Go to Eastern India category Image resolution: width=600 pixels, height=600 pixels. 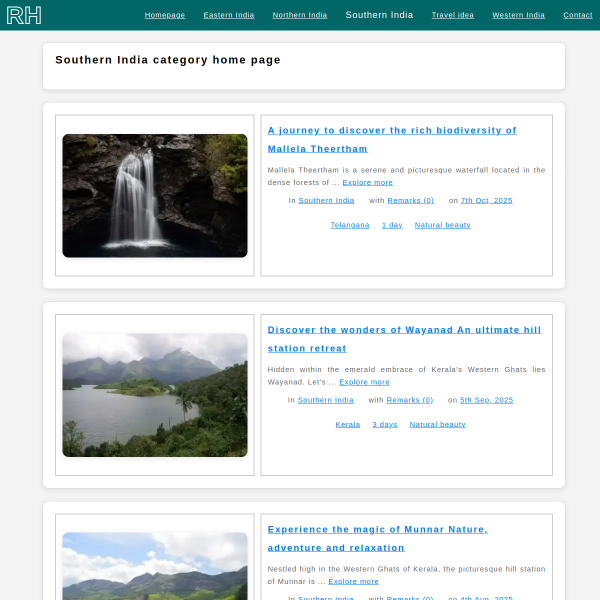229,15
